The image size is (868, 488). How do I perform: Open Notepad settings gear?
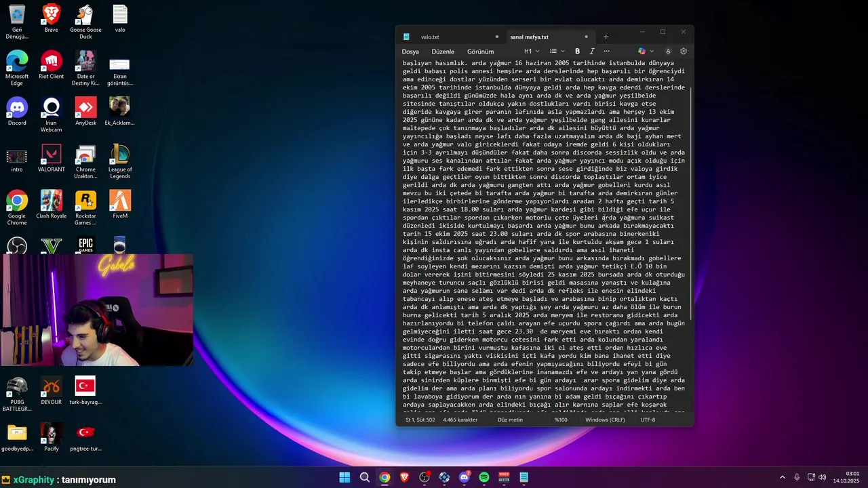tap(684, 52)
